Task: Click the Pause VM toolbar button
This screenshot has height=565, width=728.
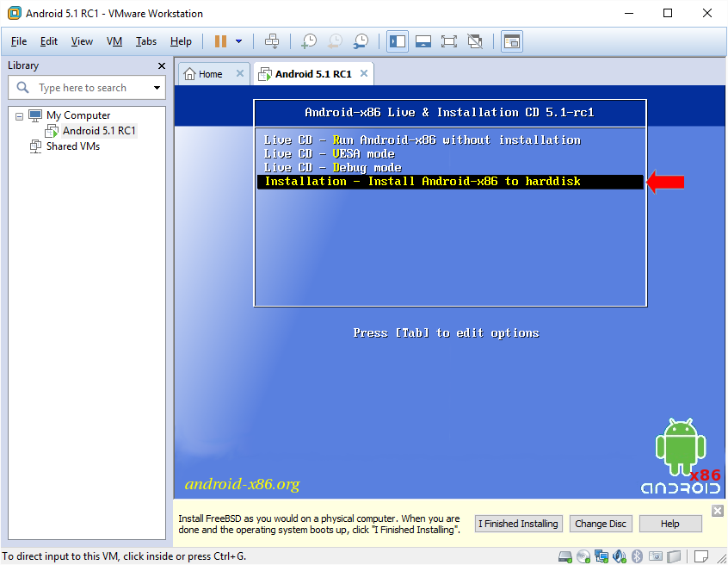Action: tap(220, 41)
